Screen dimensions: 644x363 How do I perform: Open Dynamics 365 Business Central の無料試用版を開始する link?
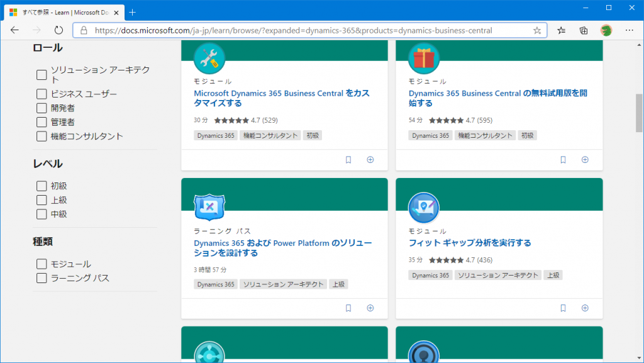[x=498, y=98]
